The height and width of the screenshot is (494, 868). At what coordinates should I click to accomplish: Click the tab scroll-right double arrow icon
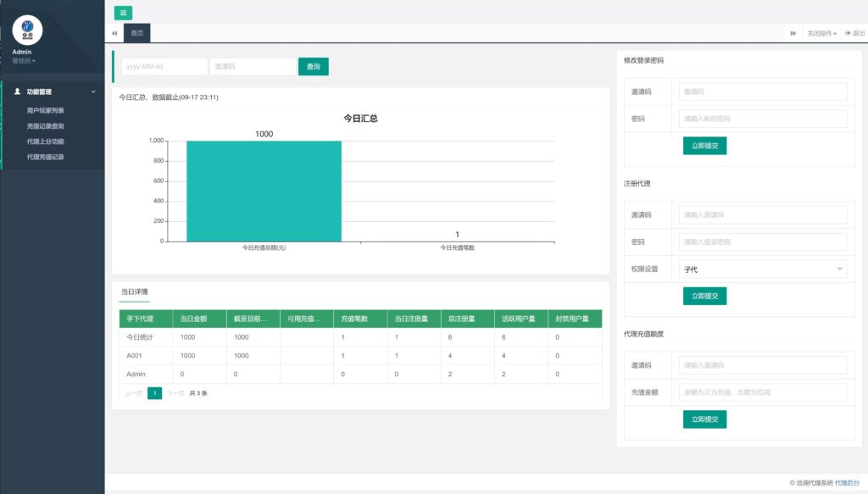(x=793, y=33)
